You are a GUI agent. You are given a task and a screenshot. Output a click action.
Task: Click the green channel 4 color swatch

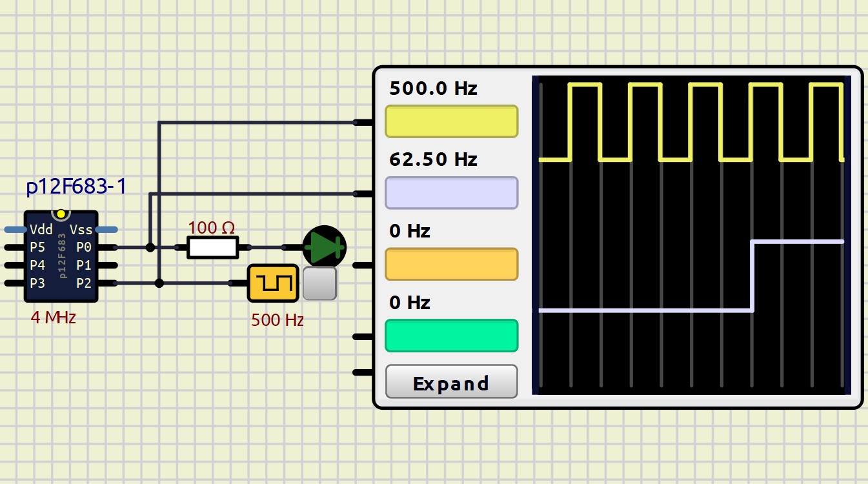coord(451,336)
